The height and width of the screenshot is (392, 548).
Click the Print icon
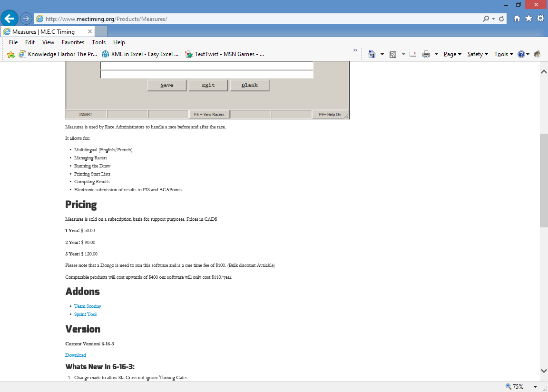tap(426, 54)
